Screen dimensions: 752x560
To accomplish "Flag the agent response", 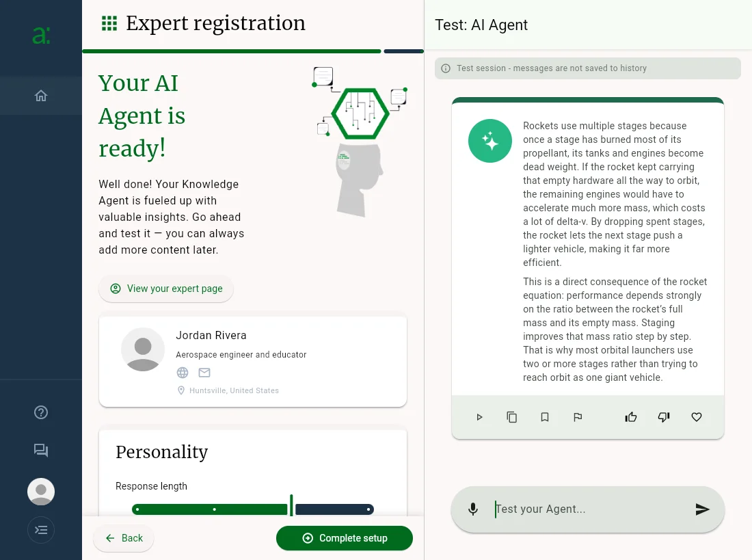I will click(x=578, y=417).
